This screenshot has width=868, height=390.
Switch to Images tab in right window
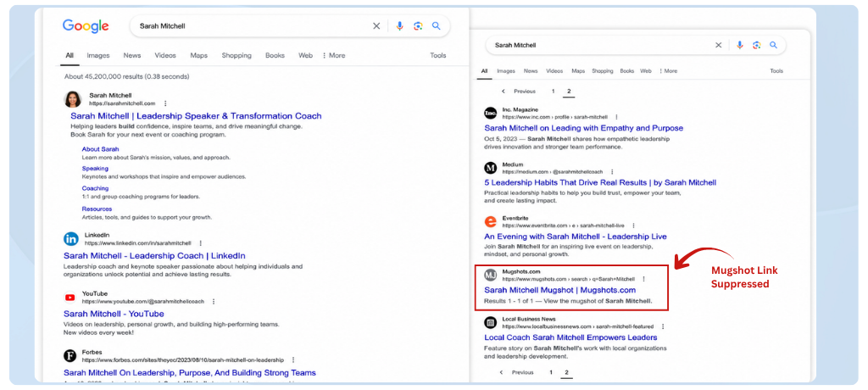coord(505,71)
